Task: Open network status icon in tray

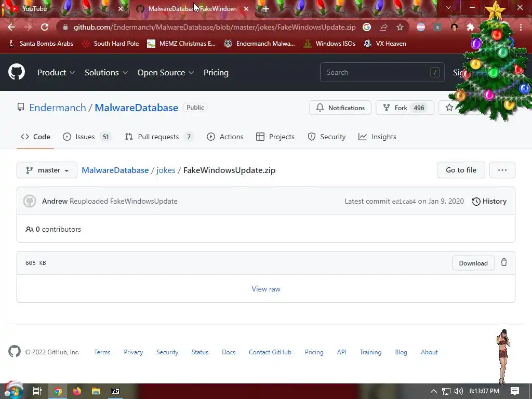Action: (446, 391)
